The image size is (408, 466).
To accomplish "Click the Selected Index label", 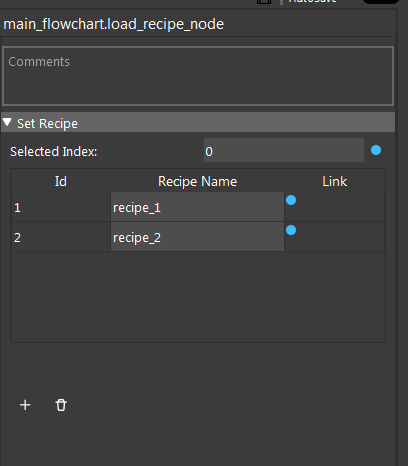I will click(x=53, y=152).
